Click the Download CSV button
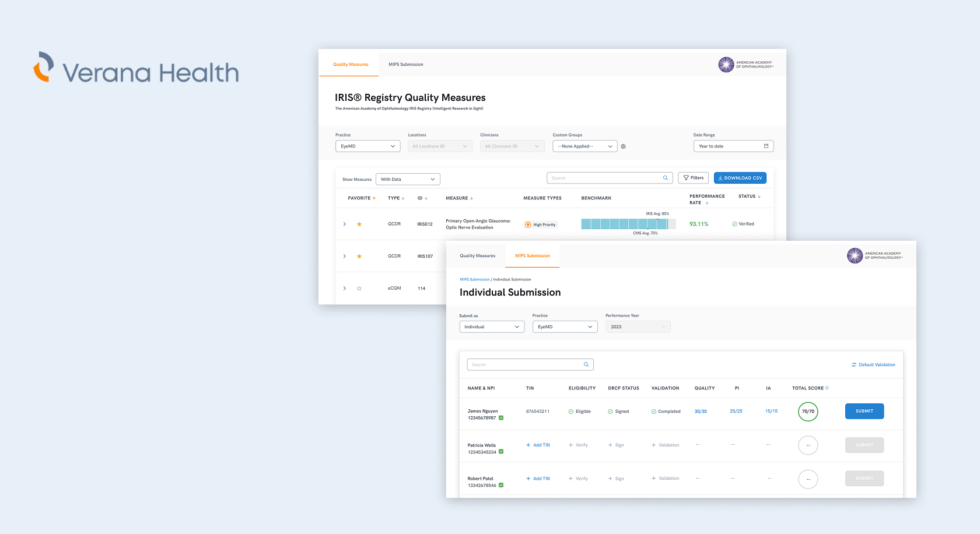This screenshot has height=534, width=980. [x=740, y=178]
